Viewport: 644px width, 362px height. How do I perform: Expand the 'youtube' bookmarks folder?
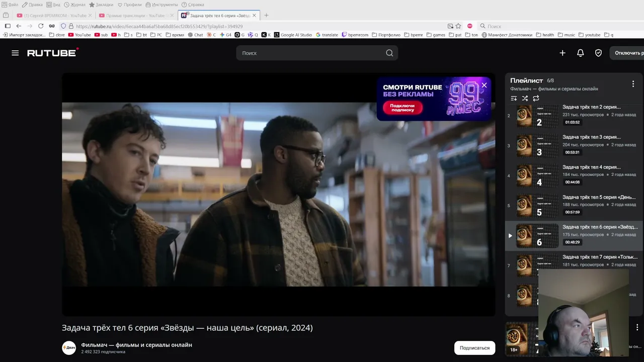589,35
